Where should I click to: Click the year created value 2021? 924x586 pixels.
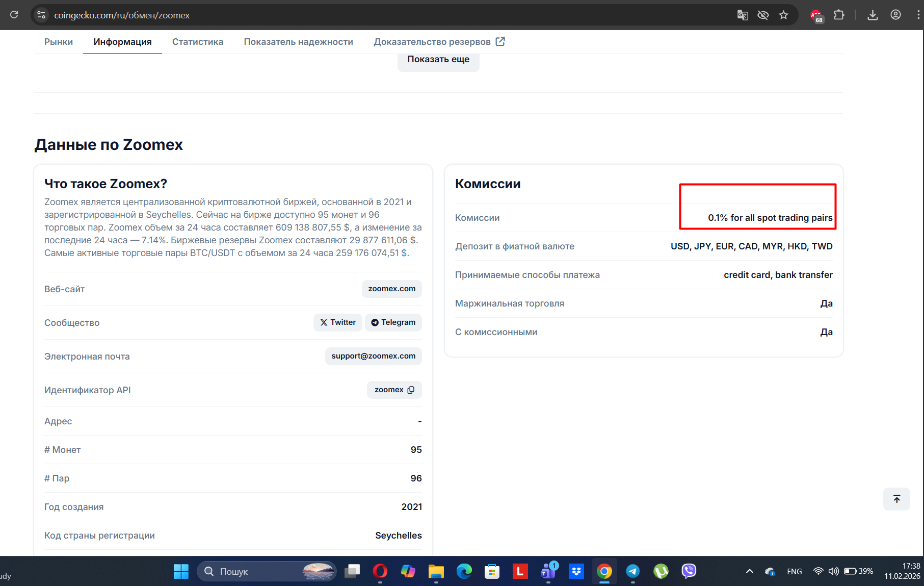(412, 507)
